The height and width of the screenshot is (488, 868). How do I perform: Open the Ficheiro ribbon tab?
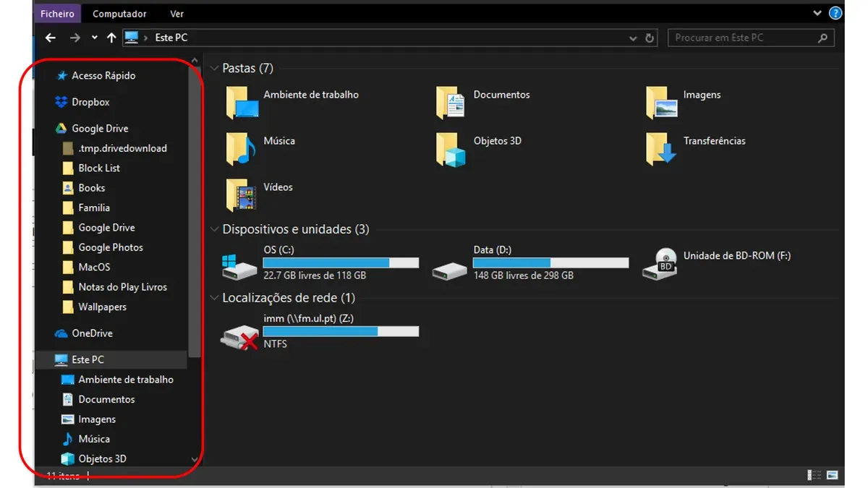[57, 14]
